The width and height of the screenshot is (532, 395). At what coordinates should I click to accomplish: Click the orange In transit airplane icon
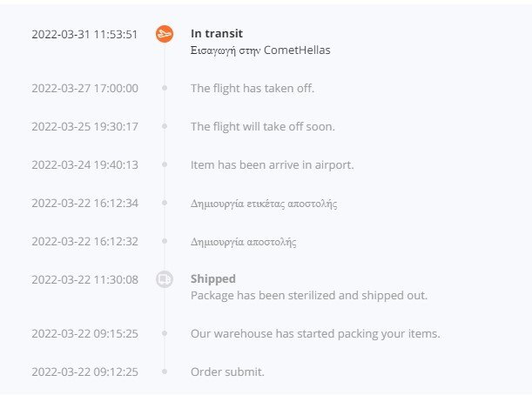(165, 34)
